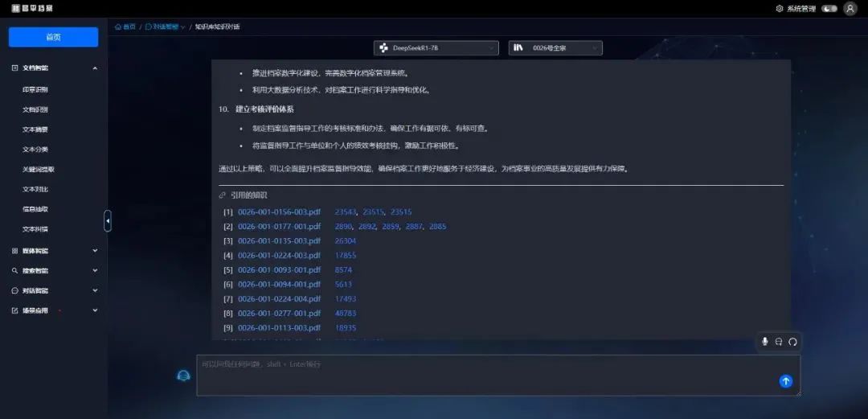This screenshot has height=419, width=868.
Task: Open the 0026号全宗 knowledge base dropdown
Action: (x=555, y=48)
